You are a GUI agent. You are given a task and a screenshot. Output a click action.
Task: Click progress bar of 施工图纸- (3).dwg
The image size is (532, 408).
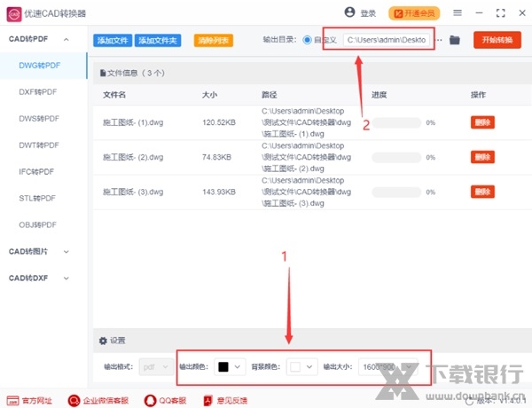[x=396, y=192]
